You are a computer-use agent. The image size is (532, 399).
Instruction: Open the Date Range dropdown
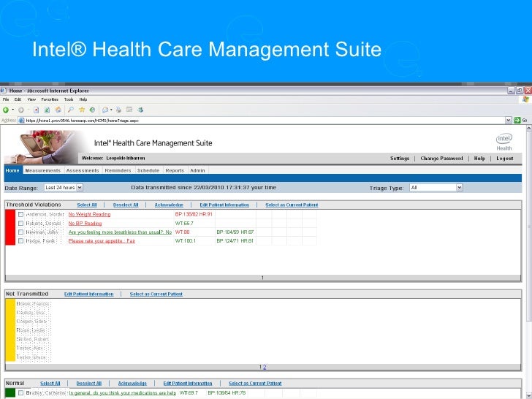click(64, 187)
